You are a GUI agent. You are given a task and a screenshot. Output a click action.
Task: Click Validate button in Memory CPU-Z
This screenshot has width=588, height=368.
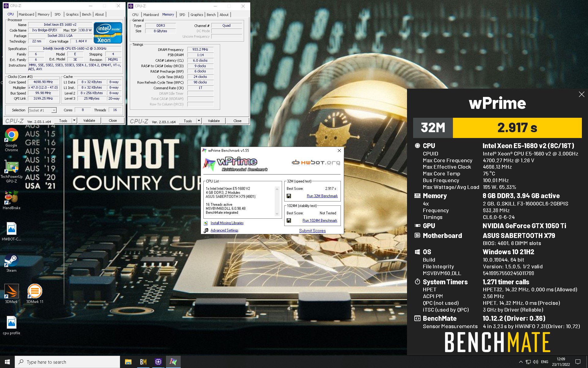[x=214, y=121]
